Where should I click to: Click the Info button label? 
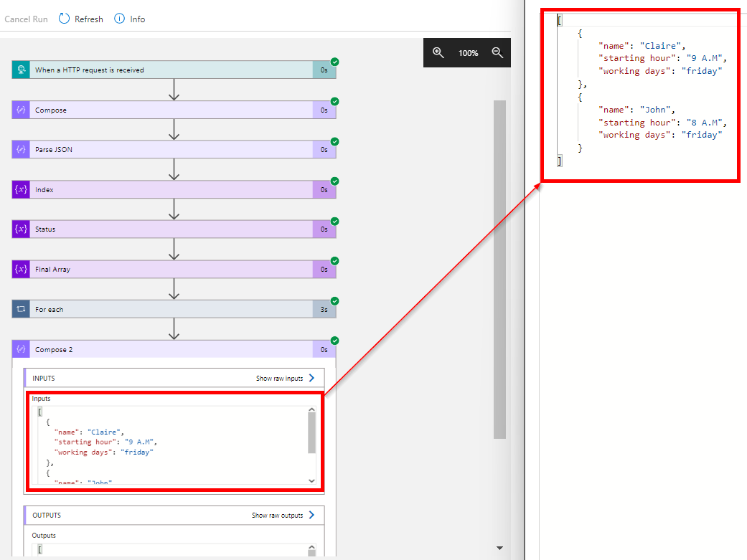tap(138, 19)
